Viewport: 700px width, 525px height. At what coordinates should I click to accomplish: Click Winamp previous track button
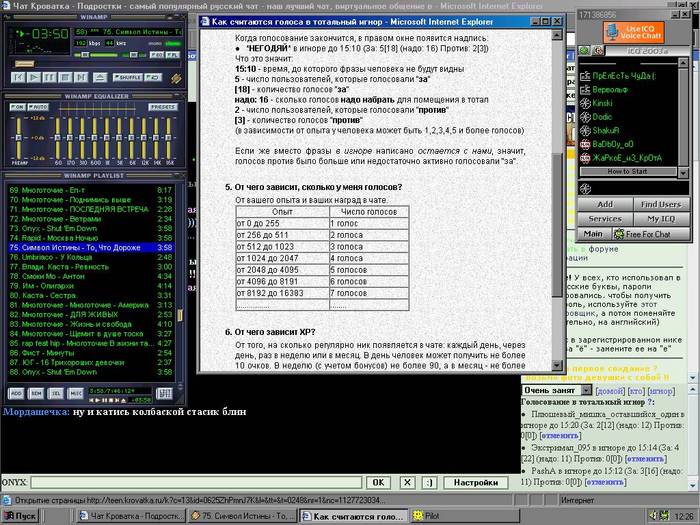[19, 77]
